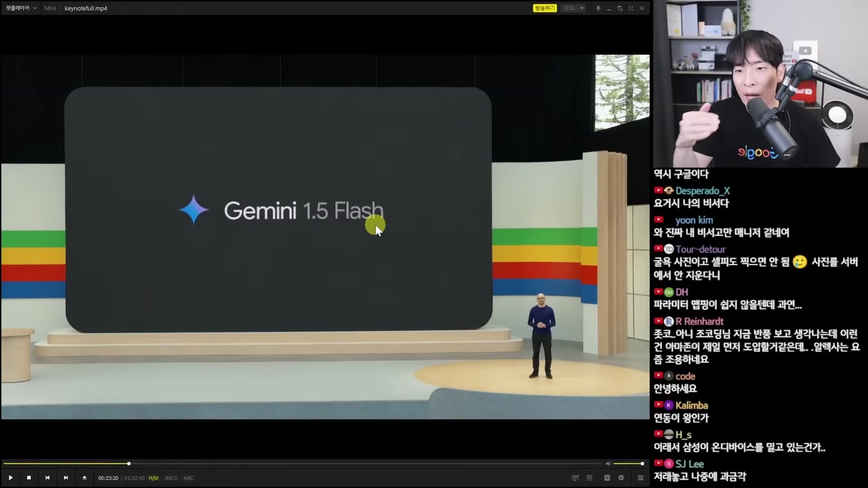The width and height of the screenshot is (868, 488).
Task: Adjust the volume slider
Action: [628, 463]
